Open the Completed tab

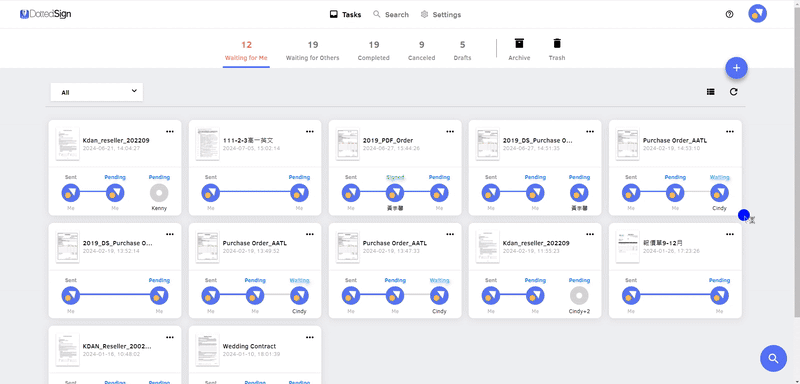pos(373,50)
